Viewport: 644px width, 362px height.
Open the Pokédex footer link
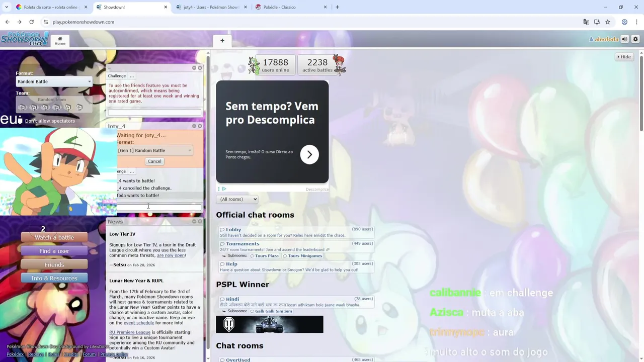pyautogui.click(x=15, y=354)
